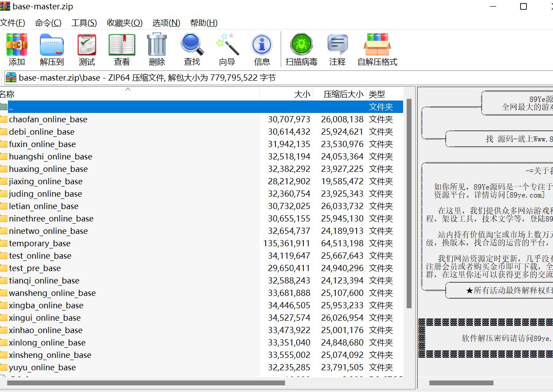This screenshot has height=392, width=553.
Task: Click the WinRAR icon in the title bar
Action: pyautogui.click(x=4, y=6)
